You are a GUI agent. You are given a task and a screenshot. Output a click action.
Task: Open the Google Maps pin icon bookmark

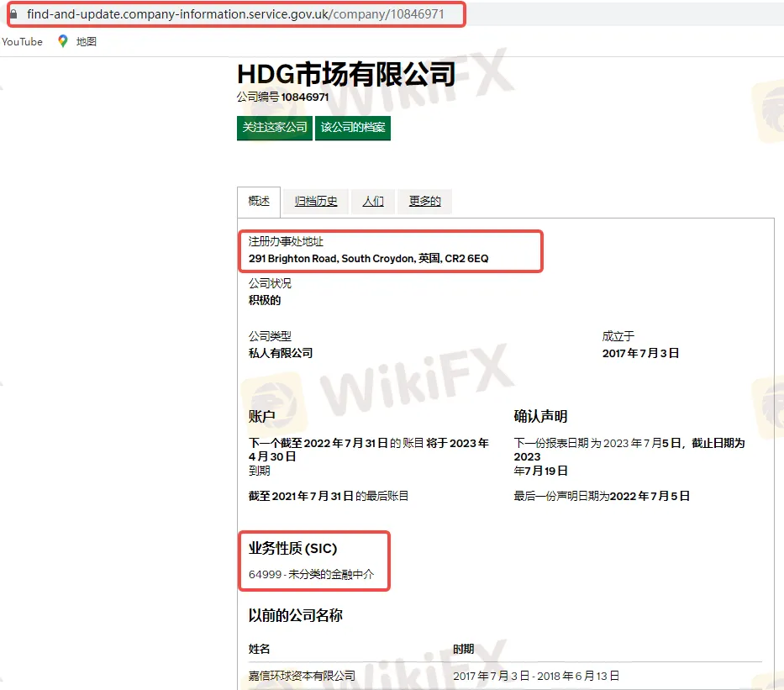62,40
